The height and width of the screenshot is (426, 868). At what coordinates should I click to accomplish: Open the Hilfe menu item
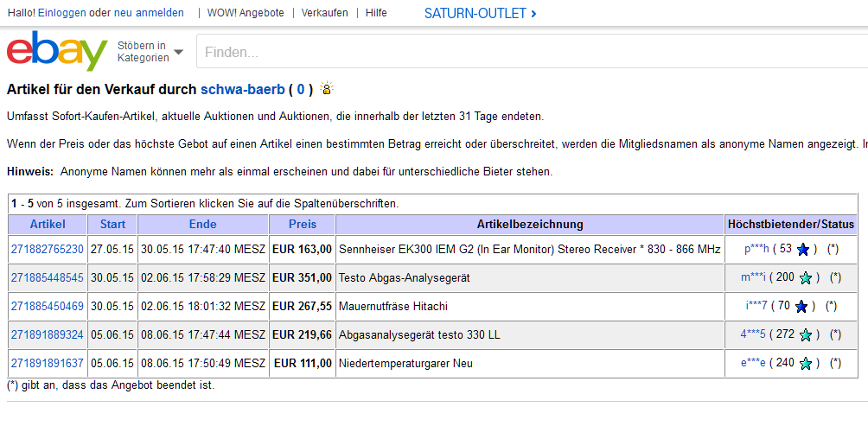coord(376,13)
